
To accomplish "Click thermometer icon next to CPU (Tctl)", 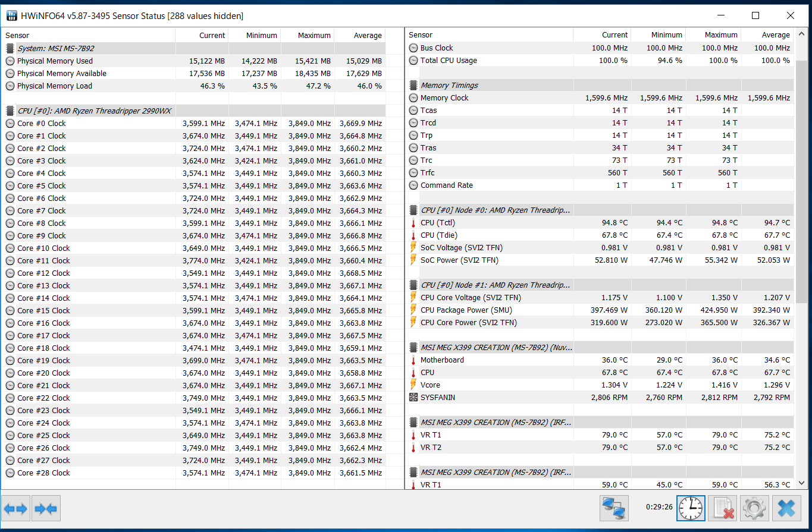I will (413, 223).
